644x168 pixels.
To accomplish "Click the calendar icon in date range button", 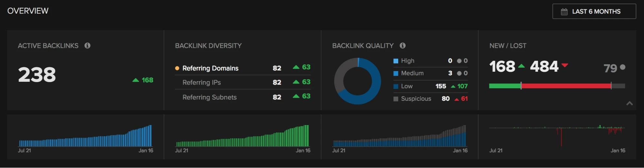I will 564,12.
